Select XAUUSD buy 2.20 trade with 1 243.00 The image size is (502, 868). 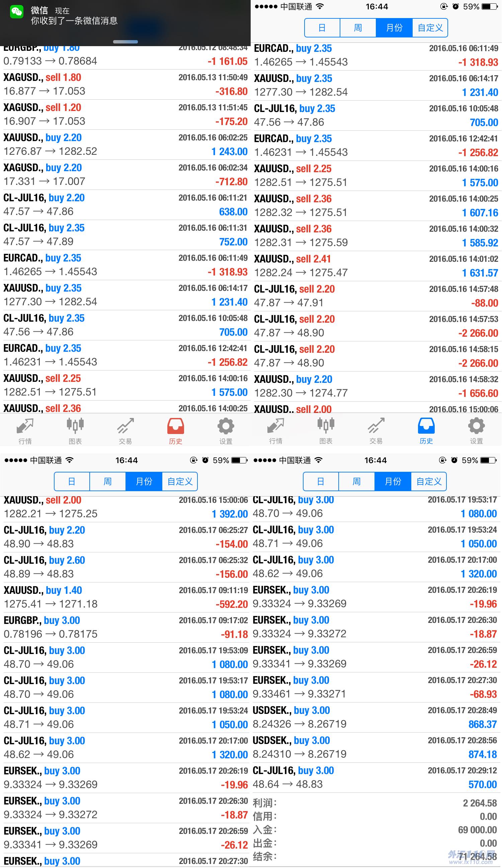coord(125,145)
